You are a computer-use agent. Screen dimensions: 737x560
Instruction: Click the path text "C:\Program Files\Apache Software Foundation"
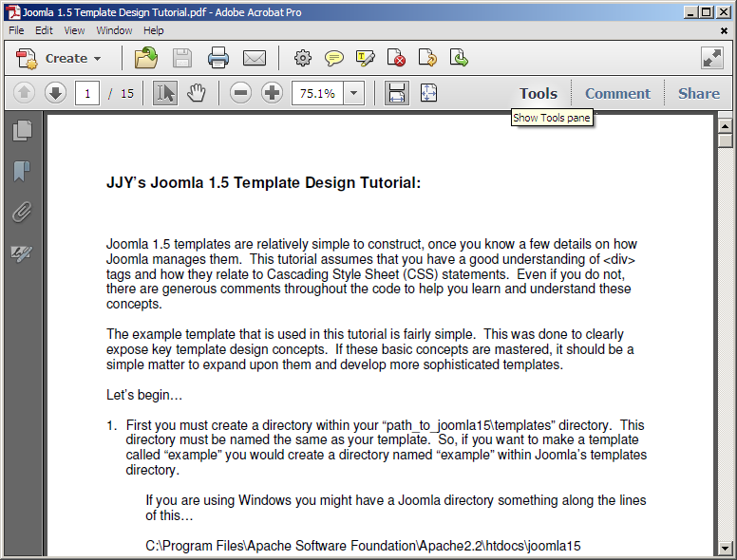280,546
